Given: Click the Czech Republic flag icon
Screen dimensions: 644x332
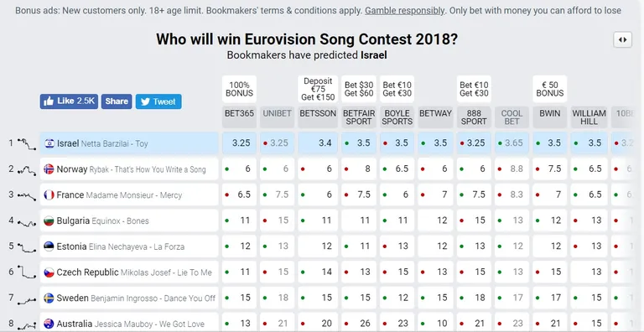Looking at the screenshot, I should pos(49,272).
